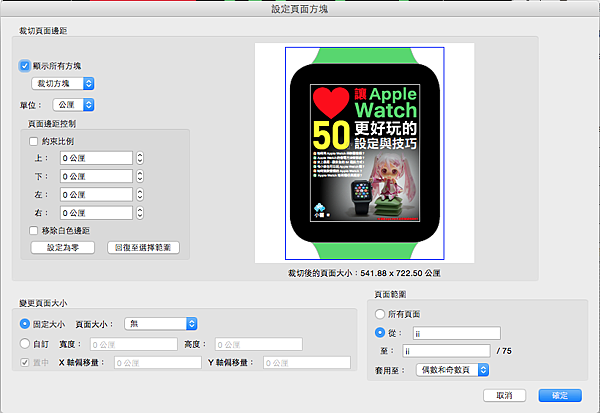600x413 pixels.
Task: Click the 下 margin input field
Action: click(96, 176)
